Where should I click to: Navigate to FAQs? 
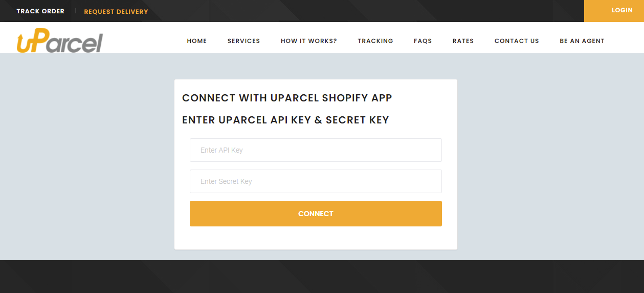(423, 41)
